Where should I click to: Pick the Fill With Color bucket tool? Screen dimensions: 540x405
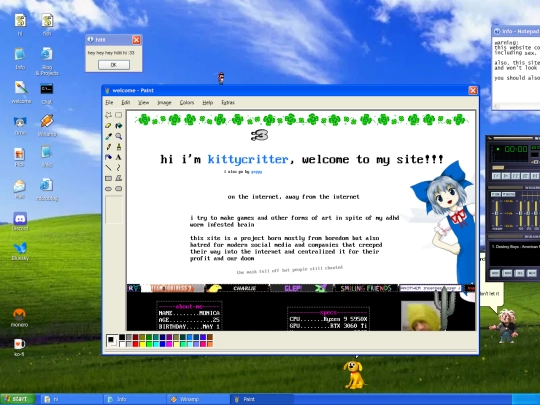pyautogui.click(x=118, y=126)
